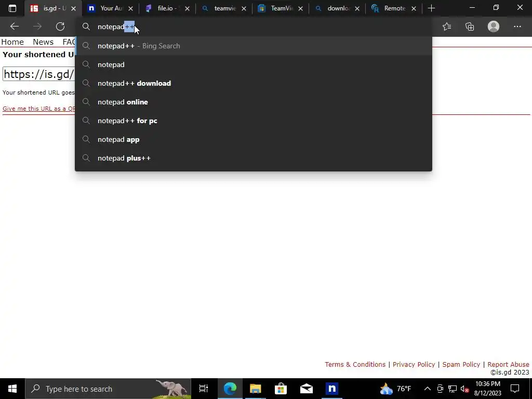Open the Mail app from the taskbar
The height and width of the screenshot is (399, 532).
click(x=306, y=389)
